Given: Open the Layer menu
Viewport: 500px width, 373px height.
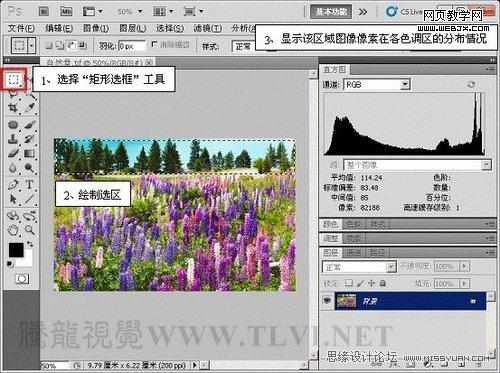Looking at the screenshot, I should 133,28.
